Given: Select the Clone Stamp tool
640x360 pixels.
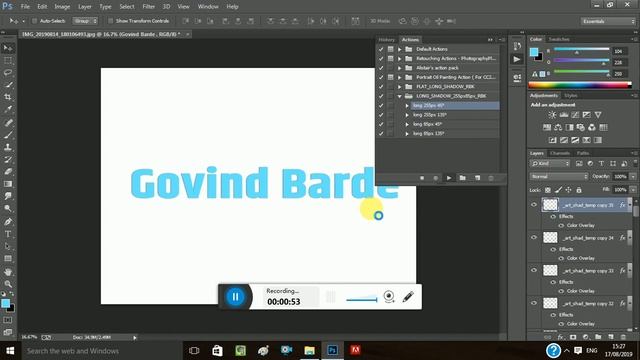Looking at the screenshot, I should pyautogui.click(x=8, y=147).
